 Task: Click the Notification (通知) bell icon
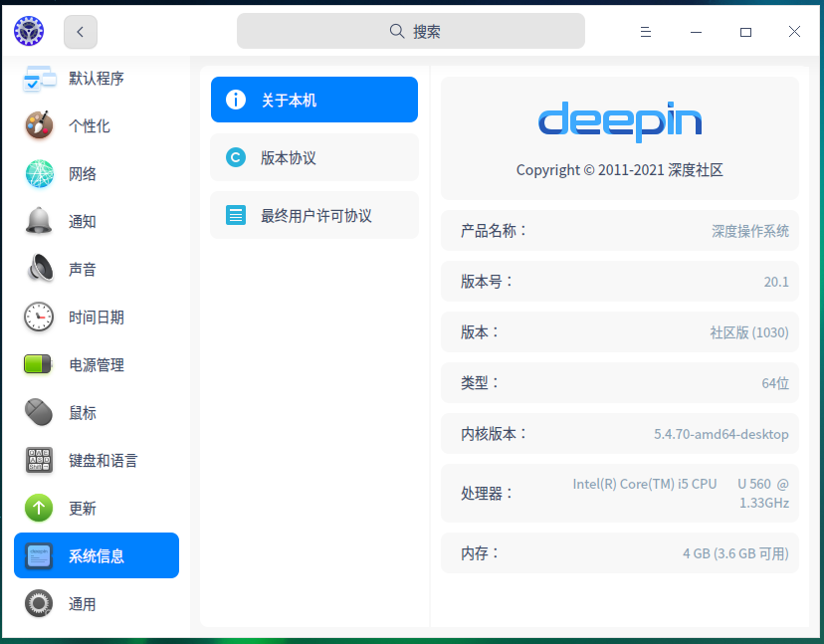(39, 221)
